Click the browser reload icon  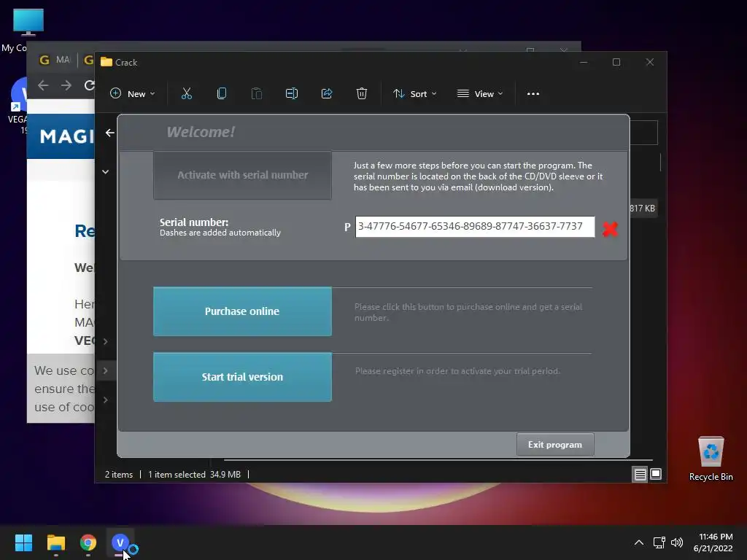(89, 85)
